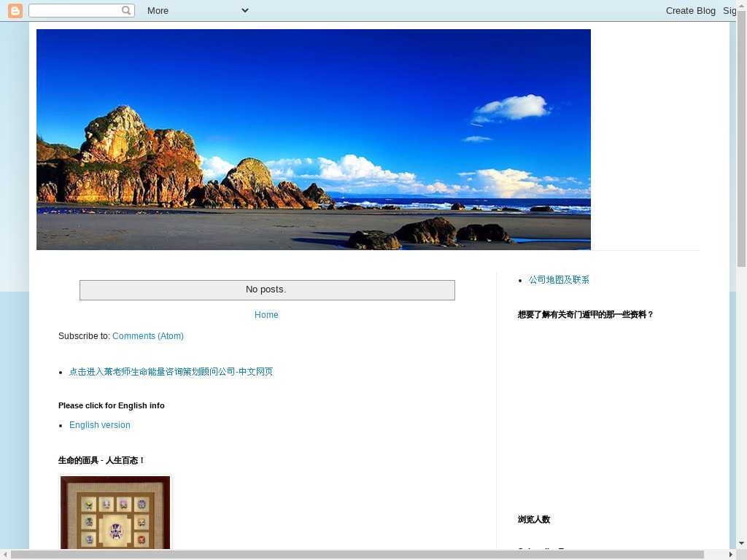The height and width of the screenshot is (560, 747).
Task: Click the beach landscape header image
Action: pyautogui.click(x=314, y=139)
